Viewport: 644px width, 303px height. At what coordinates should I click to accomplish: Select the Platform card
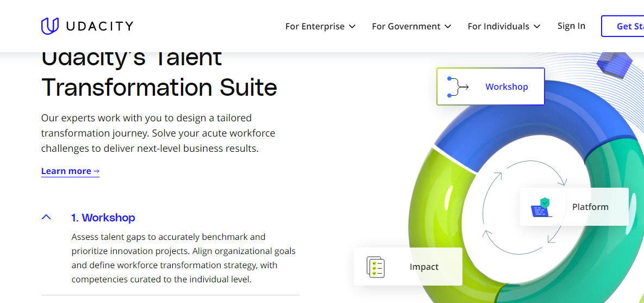[574, 207]
